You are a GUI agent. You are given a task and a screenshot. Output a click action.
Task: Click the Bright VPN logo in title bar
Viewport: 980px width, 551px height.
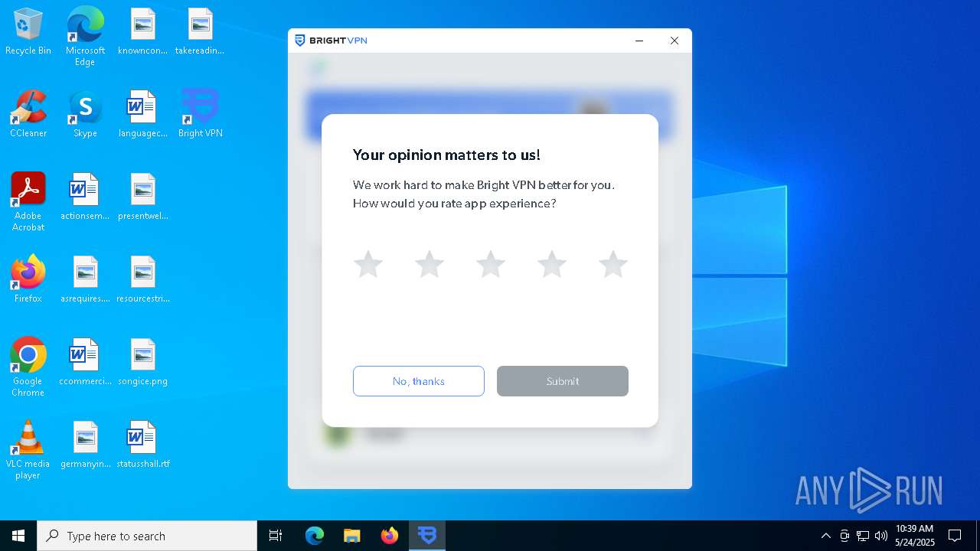point(331,41)
